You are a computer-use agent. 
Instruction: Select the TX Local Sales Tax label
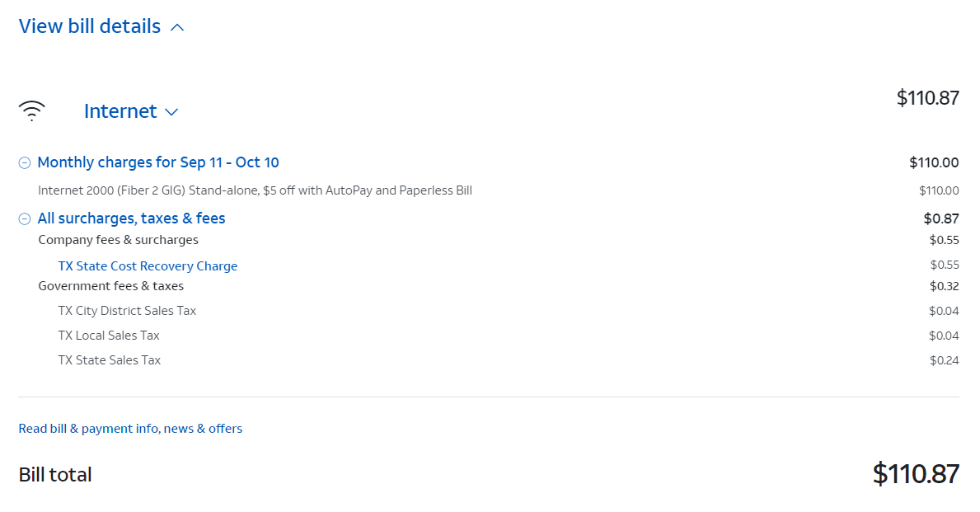click(109, 336)
